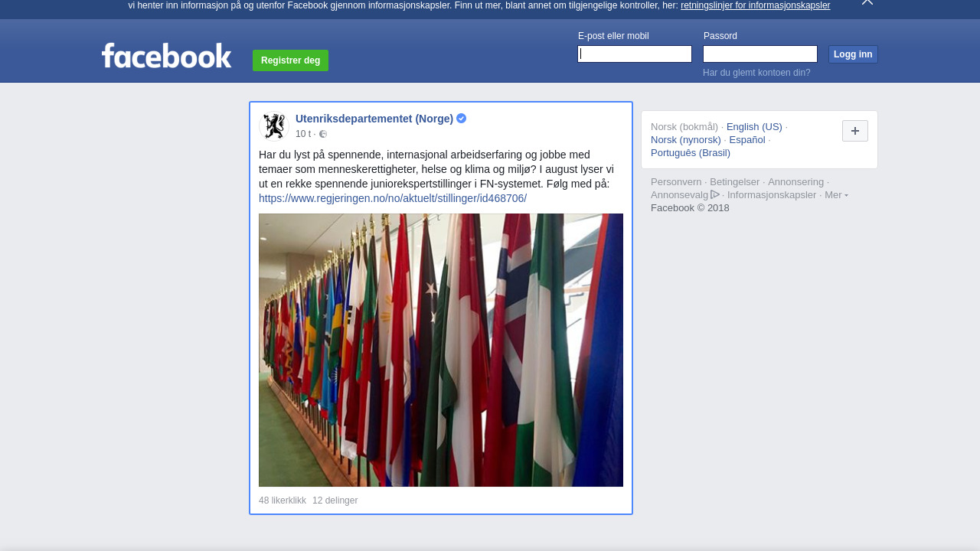Click the Logg inn button
Screen dimensions: 980x551
pyautogui.click(x=853, y=54)
